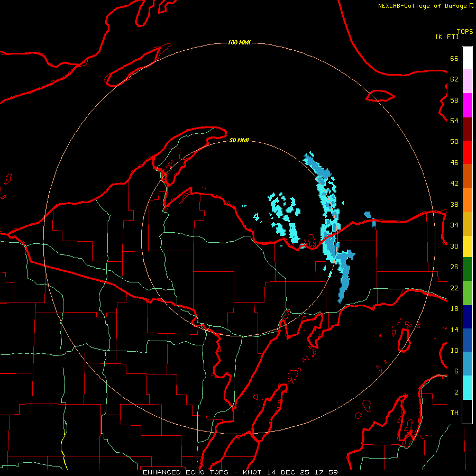Click the "26" scale value
This screenshot has width=476, height=476.
pos(454,267)
